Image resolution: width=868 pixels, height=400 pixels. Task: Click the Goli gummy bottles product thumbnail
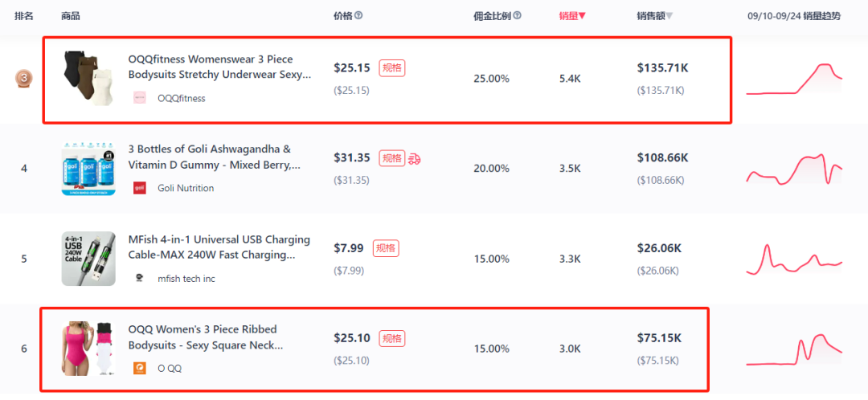88,169
